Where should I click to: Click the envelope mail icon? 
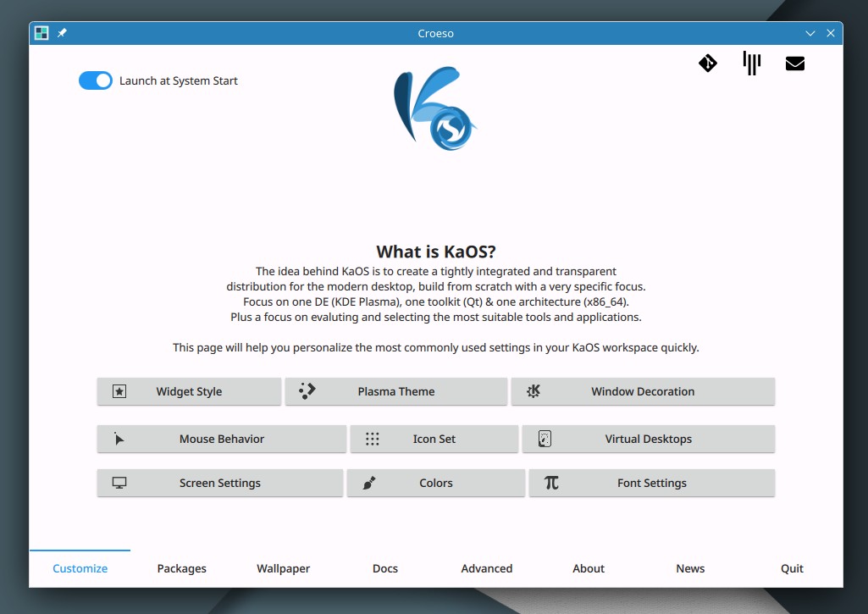click(795, 64)
